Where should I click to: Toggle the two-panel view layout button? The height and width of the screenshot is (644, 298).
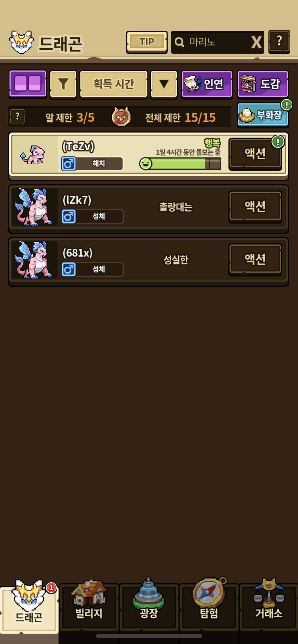pos(28,84)
